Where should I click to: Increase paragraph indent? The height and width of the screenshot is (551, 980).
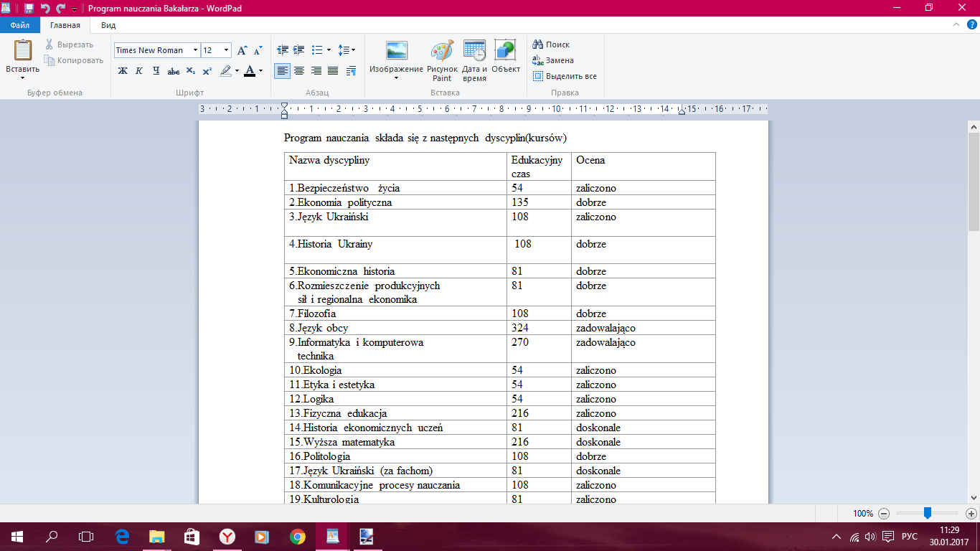pos(299,50)
